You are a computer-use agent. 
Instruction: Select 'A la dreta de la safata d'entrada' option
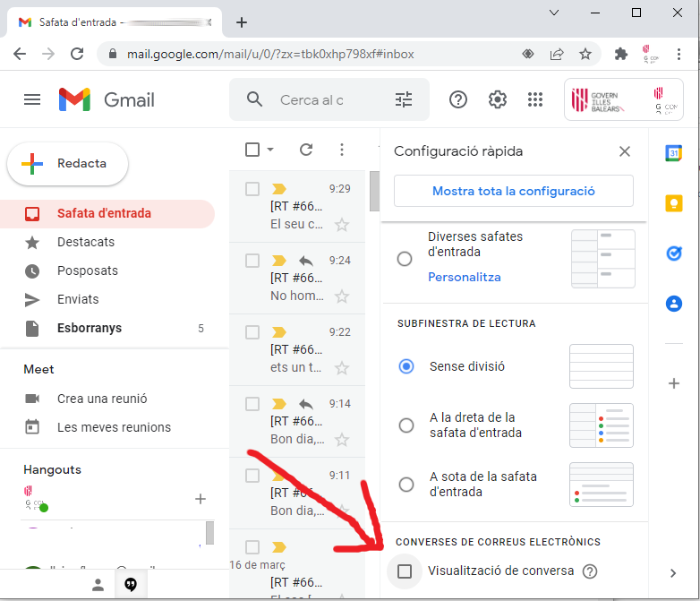(406, 425)
